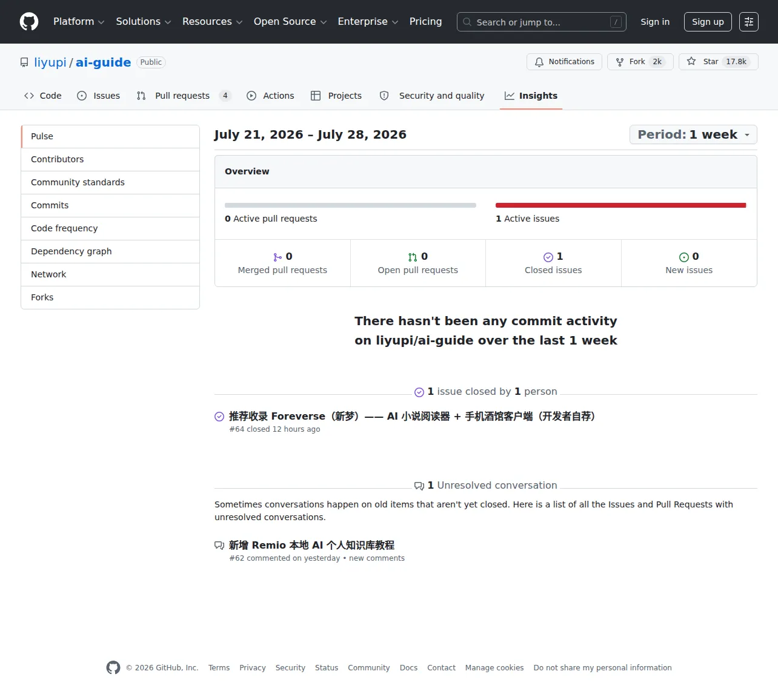Image resolution: width=778 pixels, height=700 pixels.
Task: Open Community standards in the sidebar
Action: pyautogui.click(x=110, y=183)
